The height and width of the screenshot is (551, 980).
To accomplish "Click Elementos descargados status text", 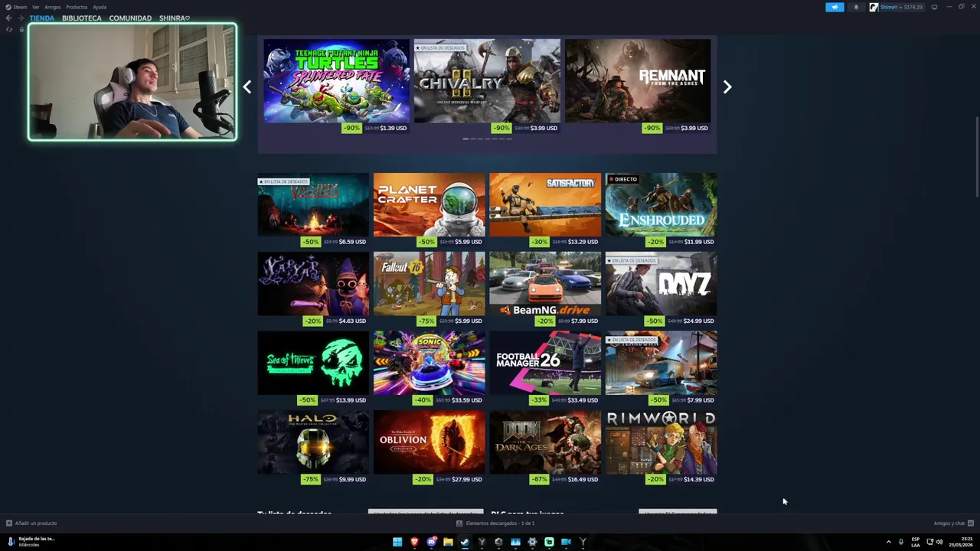I will [x=500, y=523].
